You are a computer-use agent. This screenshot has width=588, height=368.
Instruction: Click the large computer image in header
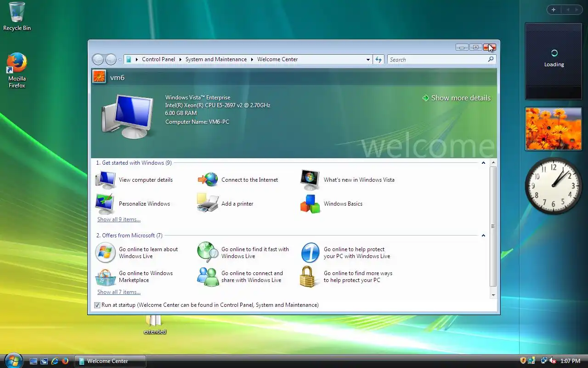(128, 117)
